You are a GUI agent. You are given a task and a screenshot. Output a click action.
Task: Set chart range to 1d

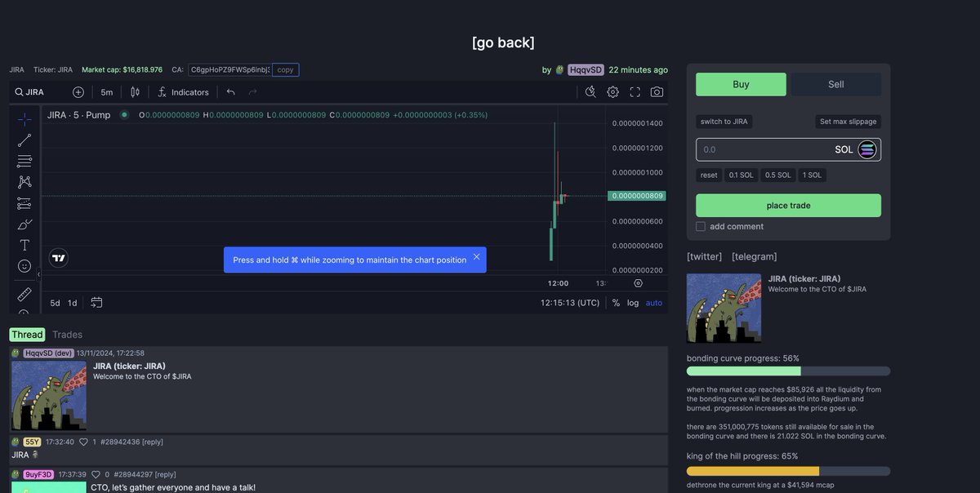[x=72, y=303]
